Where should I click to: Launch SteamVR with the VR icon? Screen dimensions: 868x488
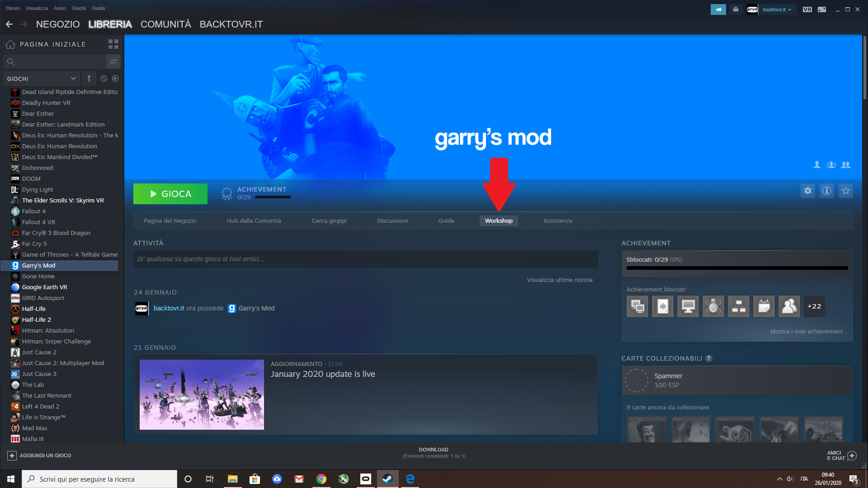tap(807, 9)
